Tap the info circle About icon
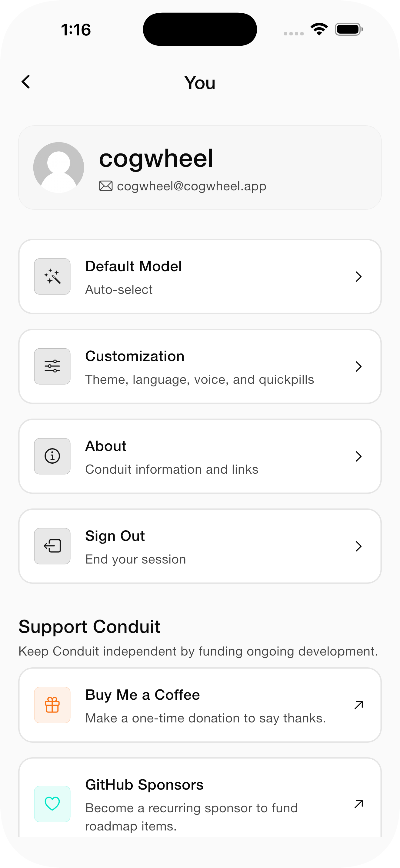The width and height of the screenshot is (400, 868). click(x=52, y=456)
